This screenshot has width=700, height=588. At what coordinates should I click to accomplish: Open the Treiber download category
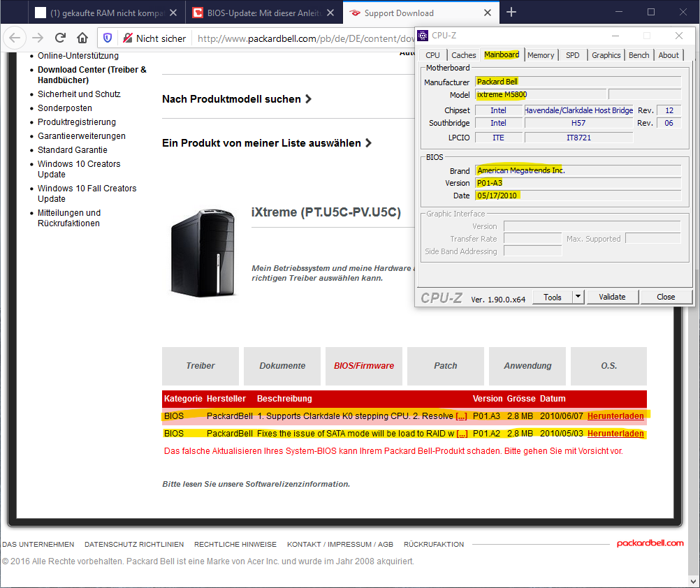coord(200,366)
